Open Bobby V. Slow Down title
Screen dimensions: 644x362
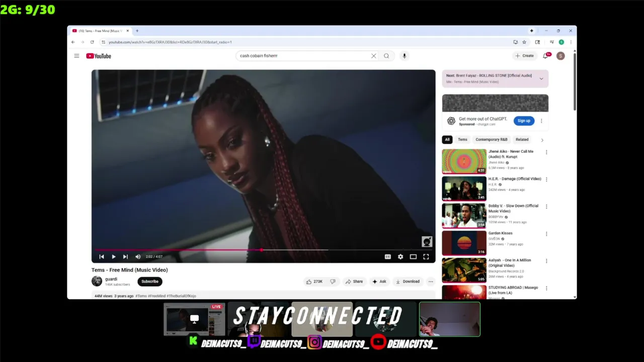pyautogui.click(x=513, y=208)
